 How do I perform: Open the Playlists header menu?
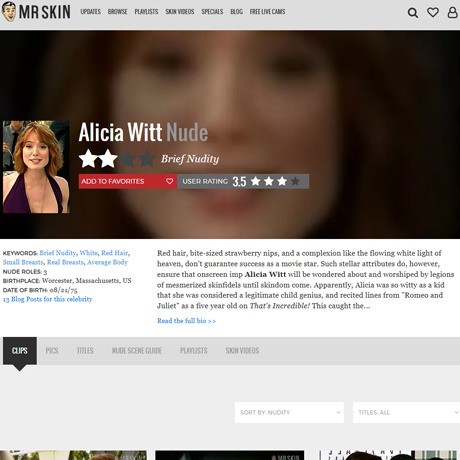click(x=146, y=12)
